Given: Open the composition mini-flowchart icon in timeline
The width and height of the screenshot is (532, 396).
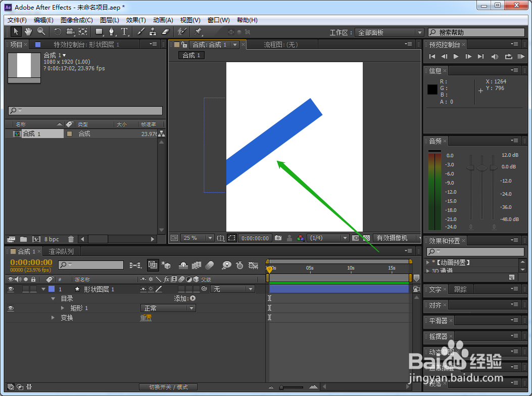Looking at the screenshot, I should 136,265.
